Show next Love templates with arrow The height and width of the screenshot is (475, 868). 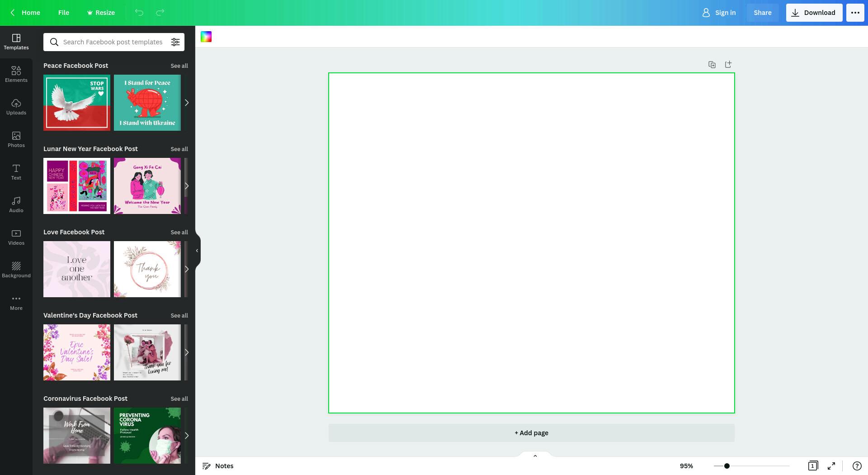point(186,269)
